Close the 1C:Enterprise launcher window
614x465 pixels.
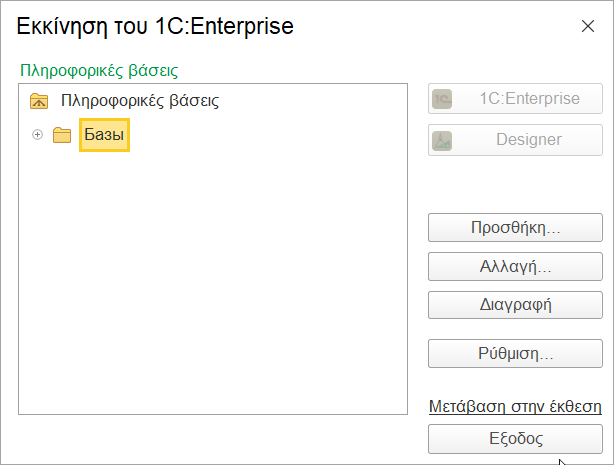588,26
